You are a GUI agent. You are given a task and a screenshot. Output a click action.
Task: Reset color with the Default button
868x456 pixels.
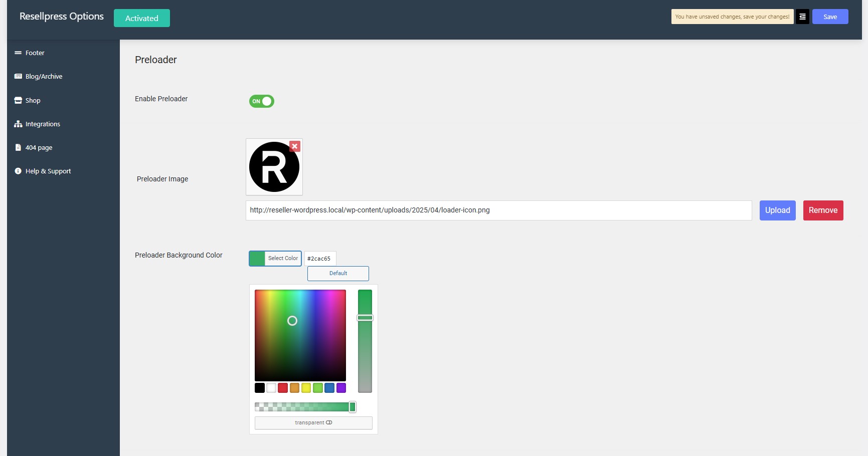point(338,274)
